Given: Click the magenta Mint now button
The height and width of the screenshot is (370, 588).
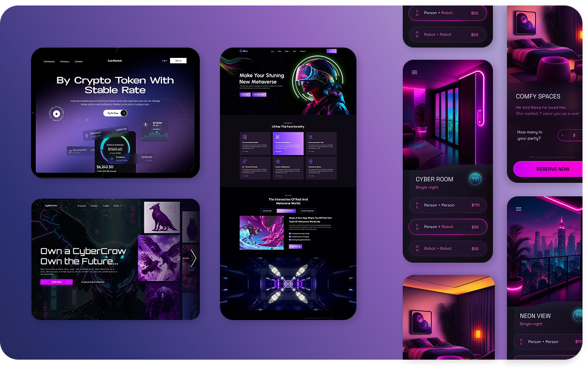Looking at the screenshot, I should click(56, 282).
